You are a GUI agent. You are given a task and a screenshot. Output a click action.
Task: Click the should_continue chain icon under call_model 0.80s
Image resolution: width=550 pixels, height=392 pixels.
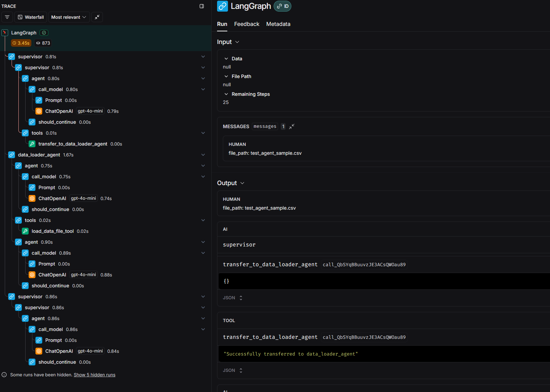click(32, 122)
